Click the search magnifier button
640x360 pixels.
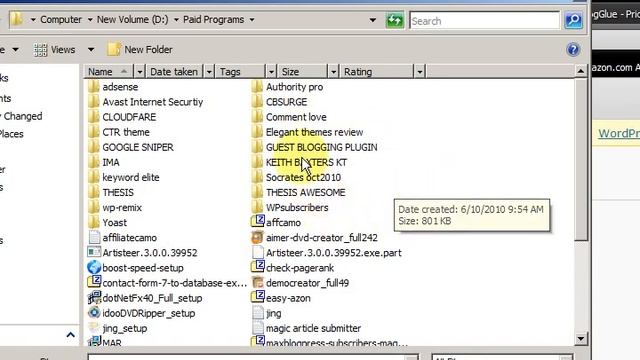click(x=573, y=20)
